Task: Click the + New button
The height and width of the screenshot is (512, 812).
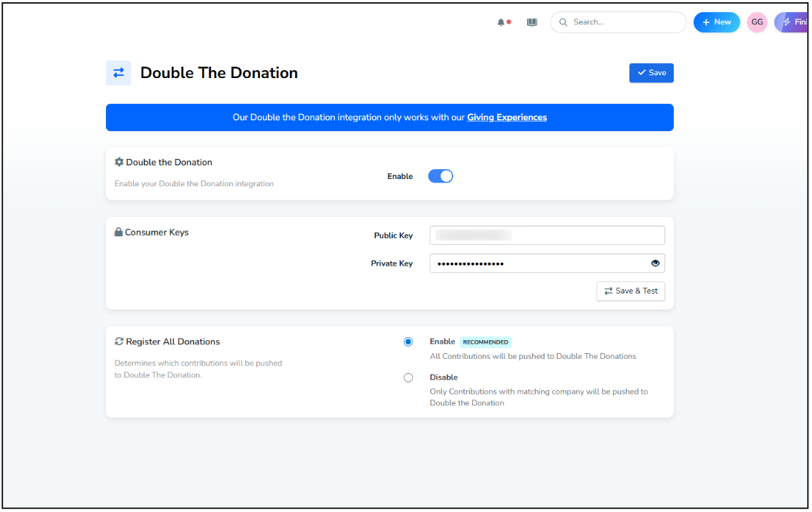Action: [716, 22]
